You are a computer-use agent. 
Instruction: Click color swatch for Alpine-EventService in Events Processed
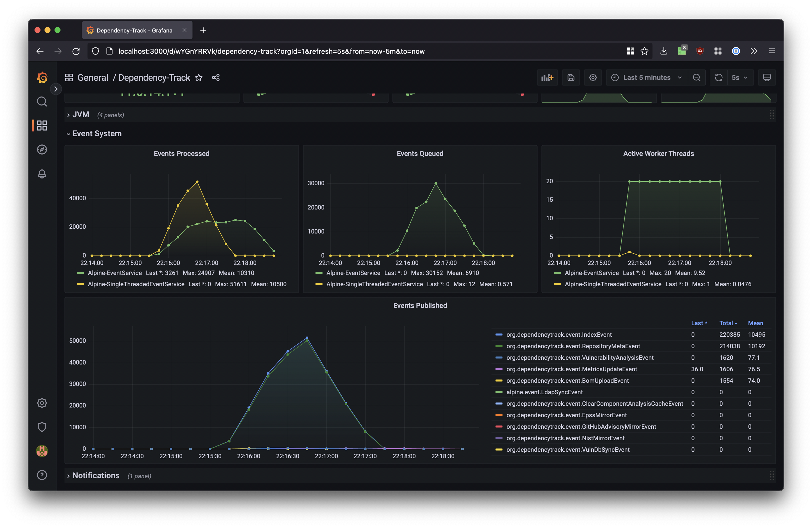pyautogui.click(x=80, y=273)
